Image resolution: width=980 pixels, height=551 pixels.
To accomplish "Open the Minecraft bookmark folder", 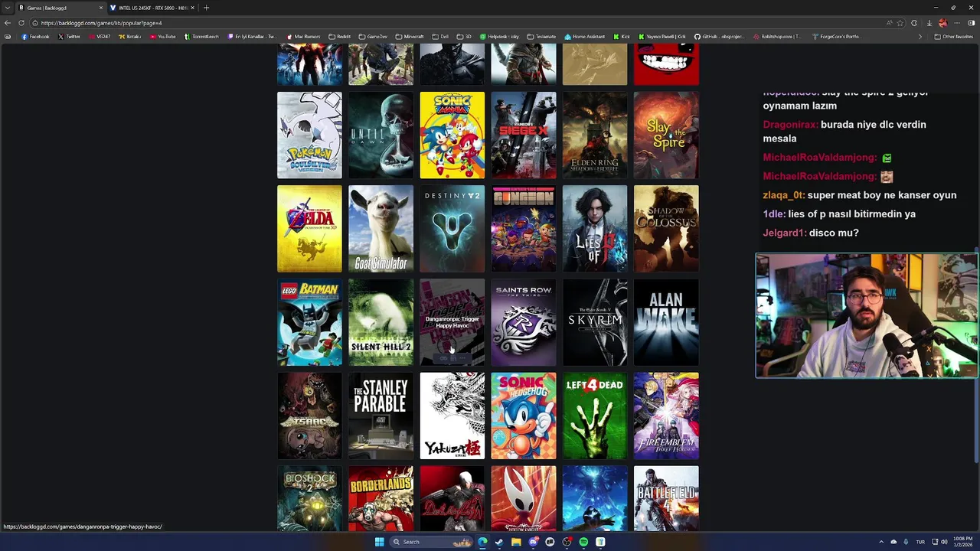I will point(410,37).
